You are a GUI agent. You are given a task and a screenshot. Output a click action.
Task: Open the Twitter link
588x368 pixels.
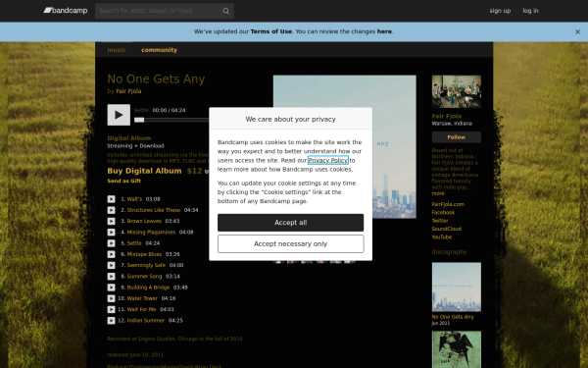coord(440,221)
